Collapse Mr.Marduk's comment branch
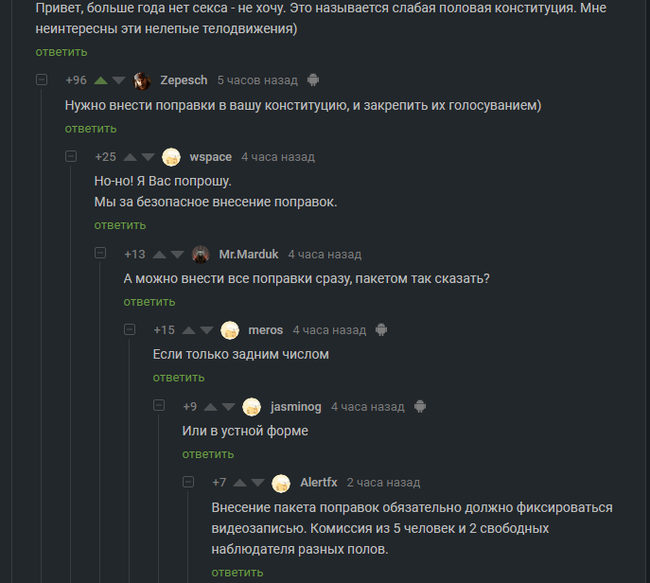 [x=100, y=254]
